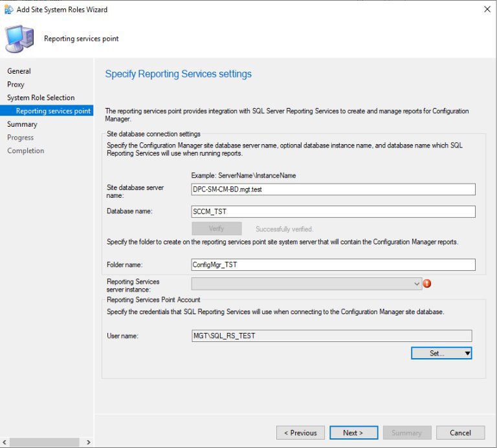The image size is (497, 448).
Task: Click the wizard title bar icon
Action: [8, 10]
